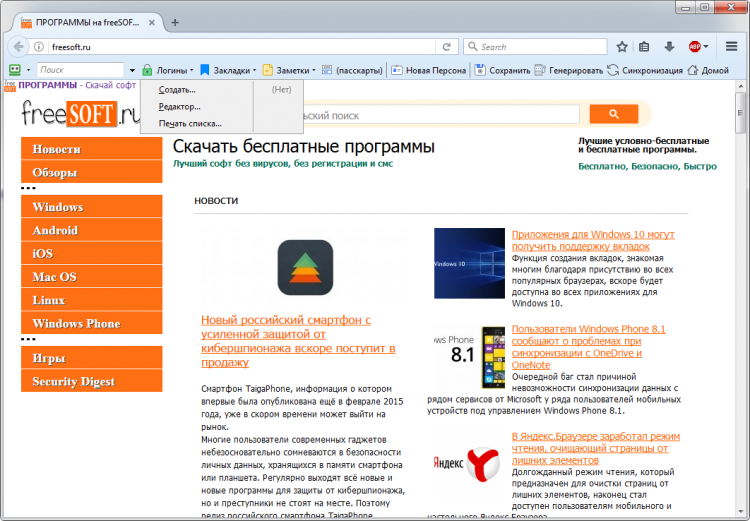Switch to ПРОГРАММЫ на freeSOF... tab
The image size is (750, 521).
click(x=88, y=22)
